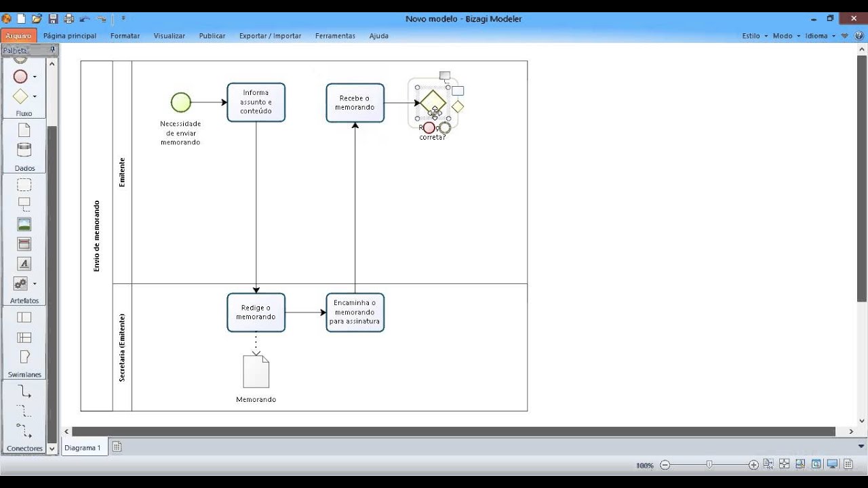This screenshot has height=488, width=868.
Task: Select the data object icon in the palette
Action: (24, 130)
